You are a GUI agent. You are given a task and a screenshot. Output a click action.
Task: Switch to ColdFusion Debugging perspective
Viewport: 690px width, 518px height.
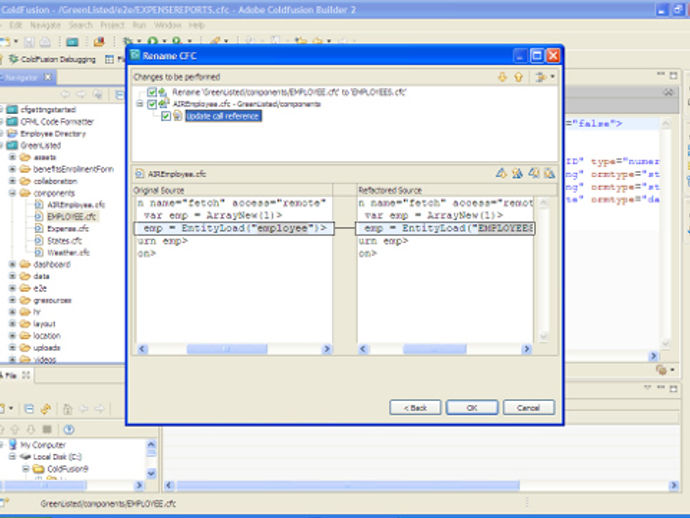click(x=52, y=59)
